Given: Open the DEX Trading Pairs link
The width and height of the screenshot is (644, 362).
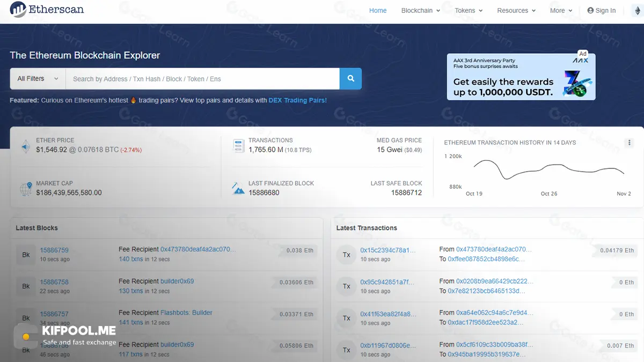Looking at the screenshot, I should pos(297,100).
